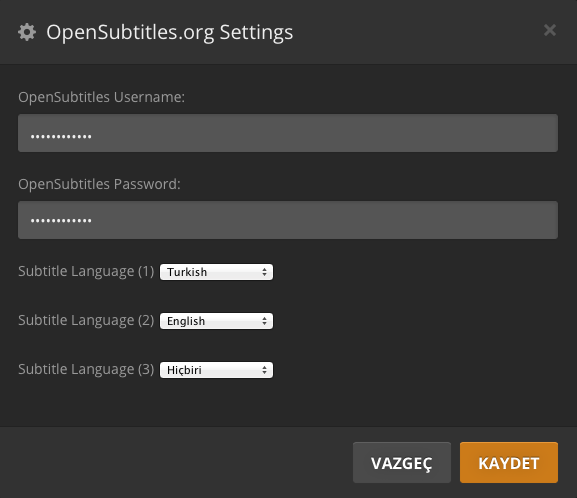Open the English subtitle language dropdown

click(216, 321)
